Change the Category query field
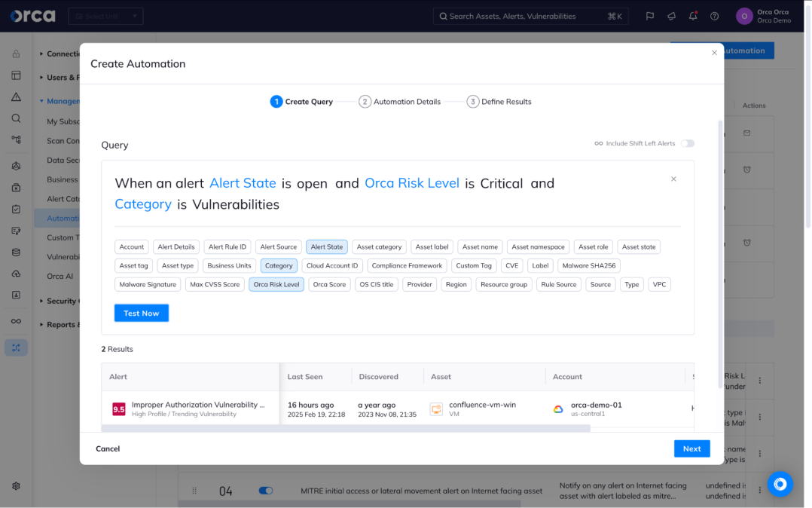This screenshot has height=508, width=812. tap(143, 204)
